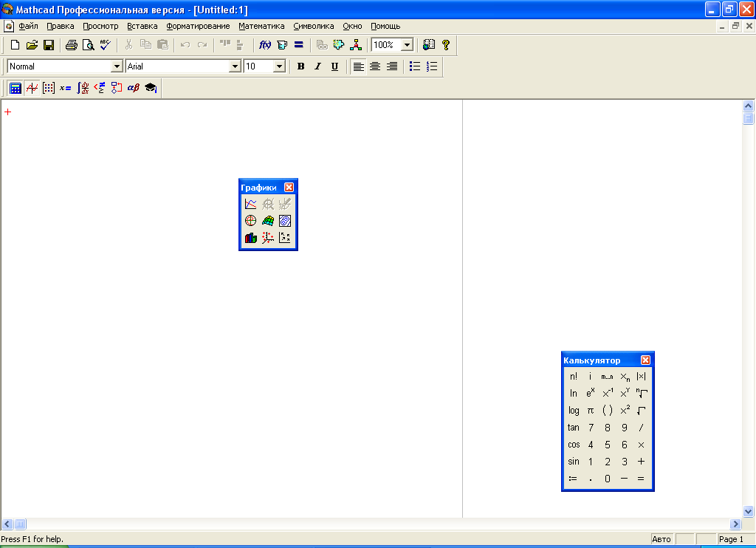Viewport: 756px width, 548px height.
Task: Open the Evaluation x= palette icon
Action: tap(66, 88)
